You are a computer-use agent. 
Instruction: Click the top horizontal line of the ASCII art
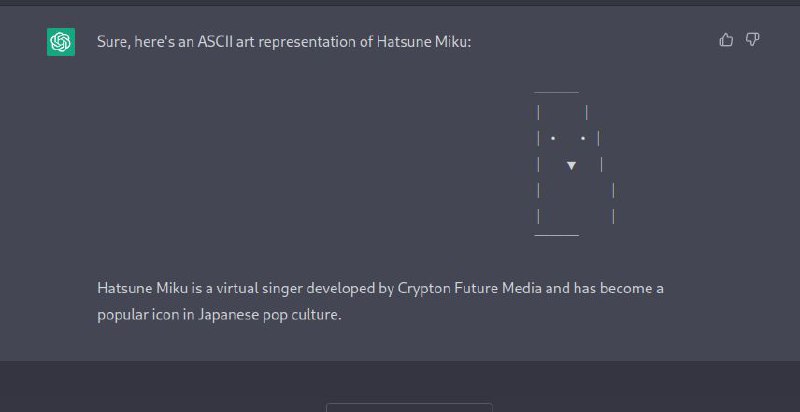556,92
